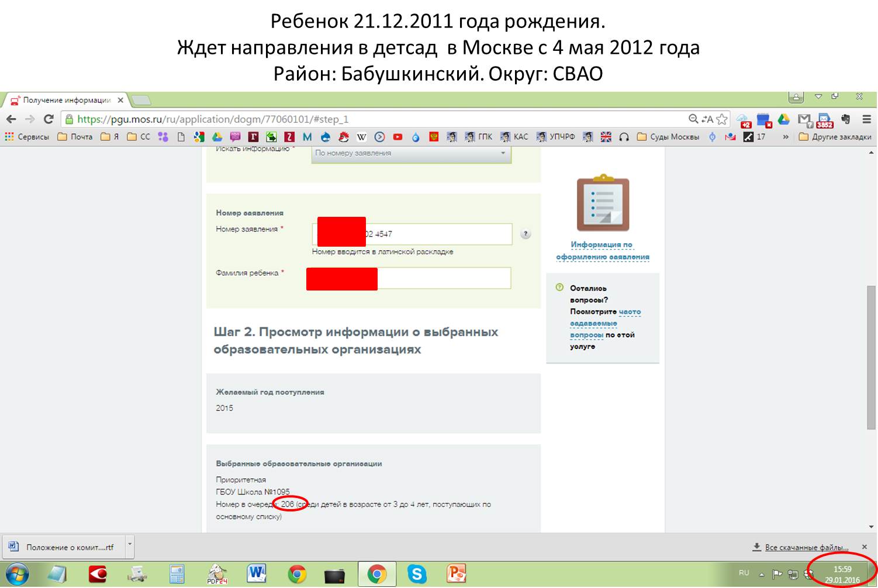
Task: Open the Chrome hamburger menu
Action: (x=867, y=119)
